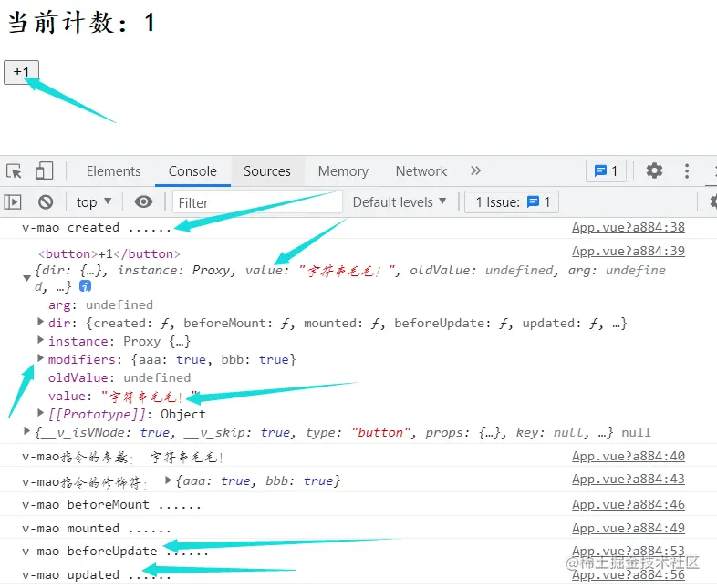This screenshot has height=588, width=717.
Task: Click the 'oldValue: undefined' property row
Action: pyautogui.click(x=119, y=378)
